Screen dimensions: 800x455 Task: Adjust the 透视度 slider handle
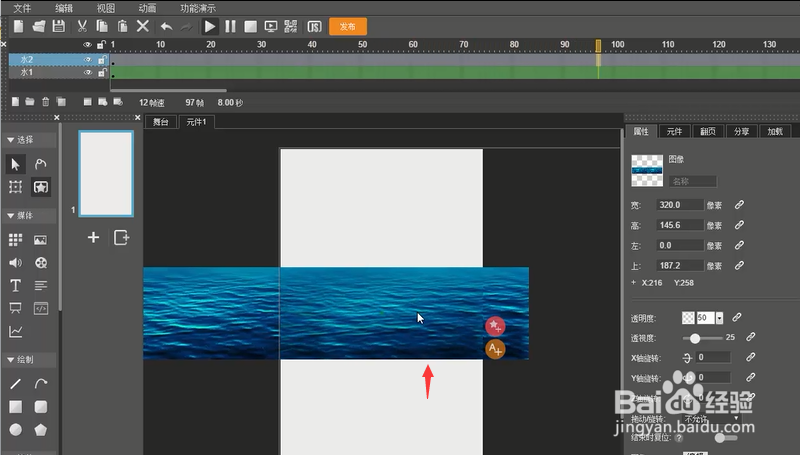coord(695,338)
